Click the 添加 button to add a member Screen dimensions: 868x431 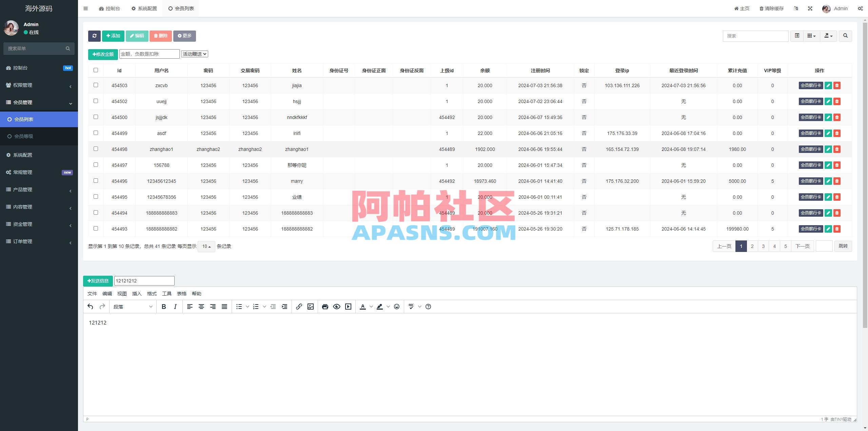113,36
